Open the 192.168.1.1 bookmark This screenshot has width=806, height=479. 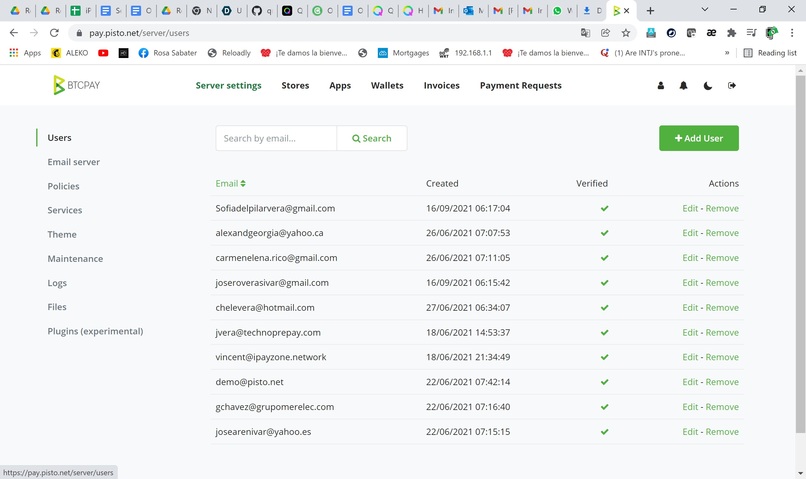tap(466, 53)
